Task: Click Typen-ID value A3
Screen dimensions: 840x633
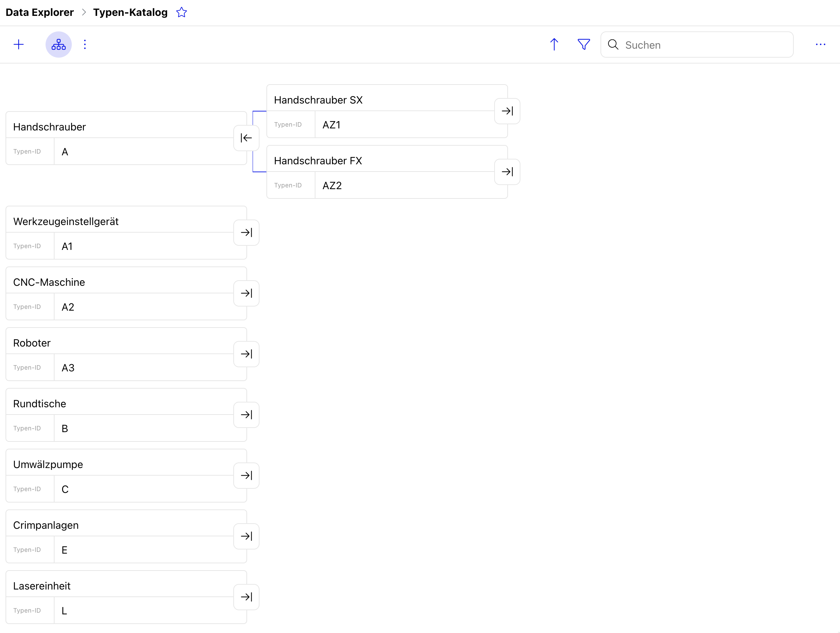Action: click(68, 368)
